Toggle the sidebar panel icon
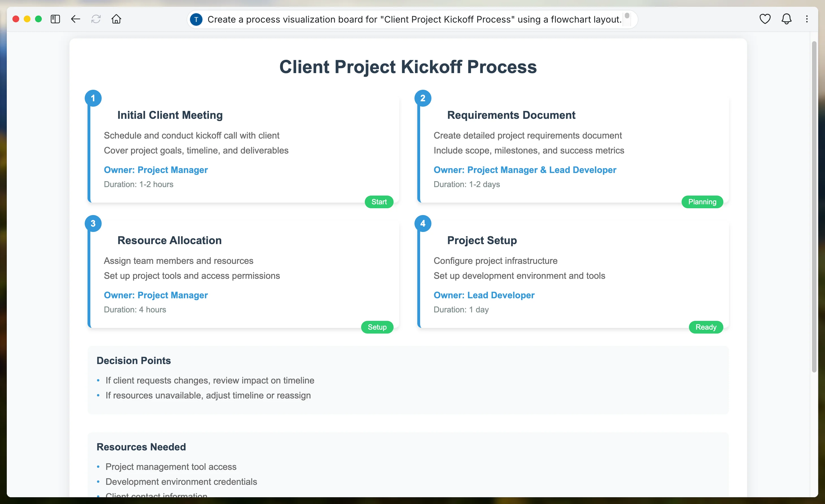This screenshot has height=504, width=825. click(x=55, y=19)
